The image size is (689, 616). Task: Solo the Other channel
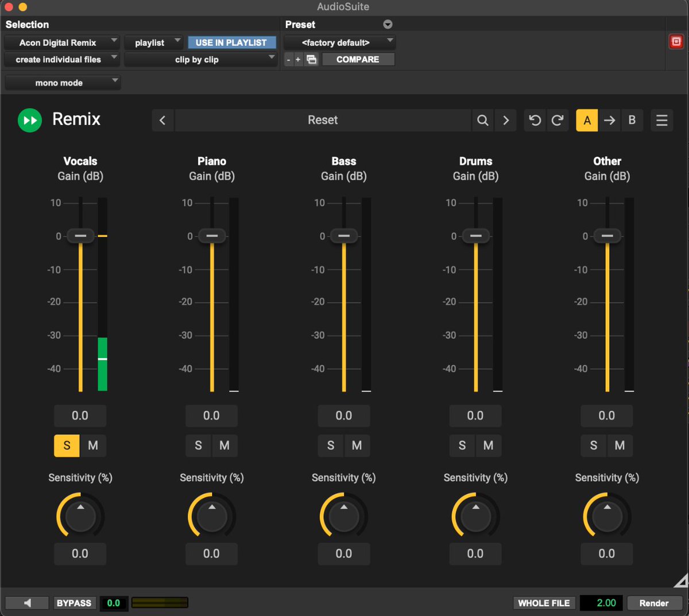594,445
